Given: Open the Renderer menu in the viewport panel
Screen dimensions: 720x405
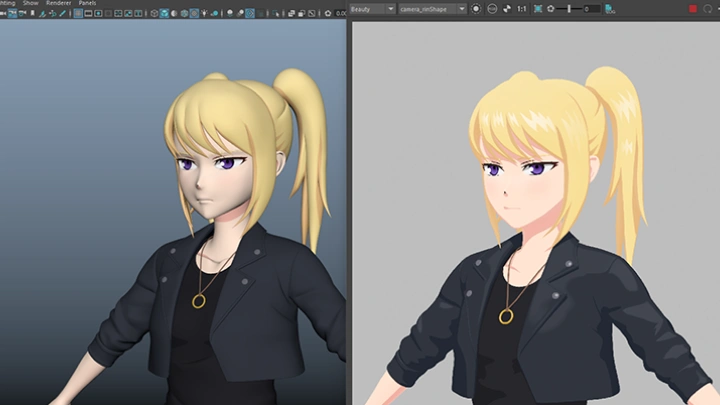Looking at the screenshot, I should click(x=58, y=3).
